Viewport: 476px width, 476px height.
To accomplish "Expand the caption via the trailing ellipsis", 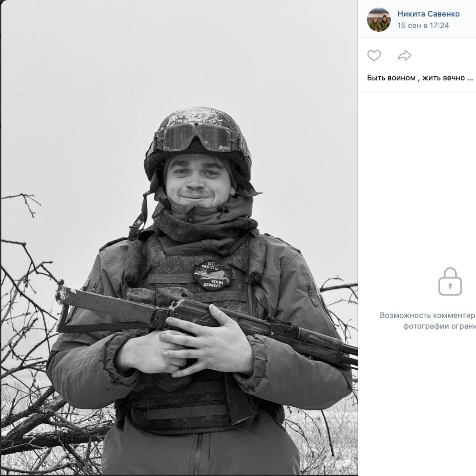I will [x=470, y=78].
